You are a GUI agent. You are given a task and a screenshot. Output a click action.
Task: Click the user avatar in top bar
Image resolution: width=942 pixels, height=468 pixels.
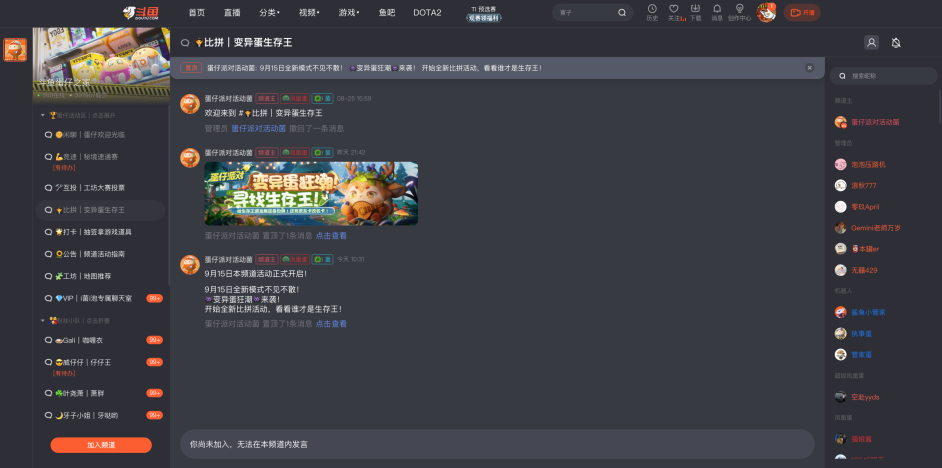pyautogui.click(x=765, y=13)
